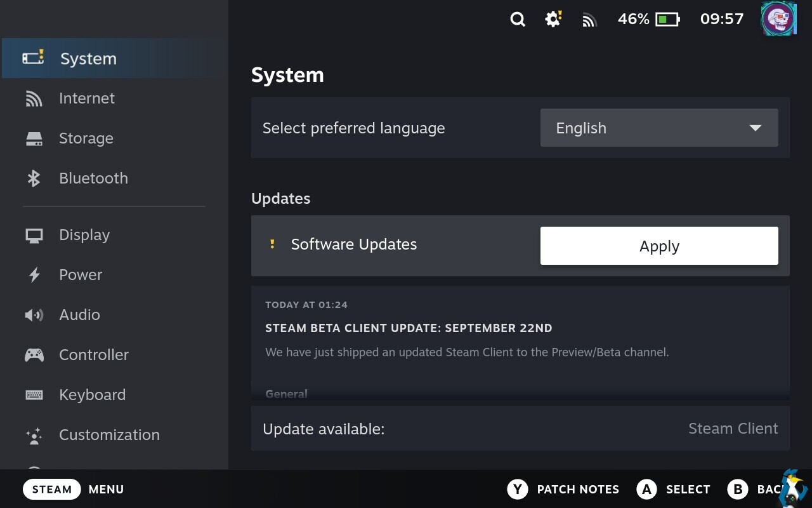Select the Controller gamepad icon

(34, 355)
